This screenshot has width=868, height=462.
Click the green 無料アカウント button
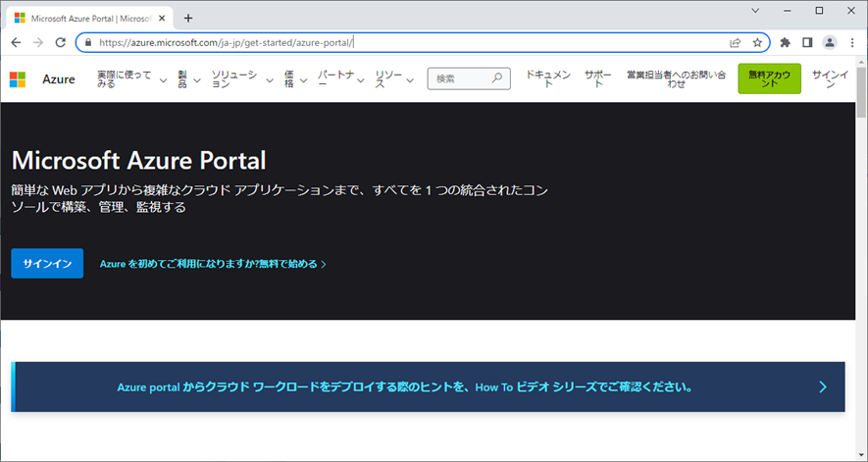769,79
